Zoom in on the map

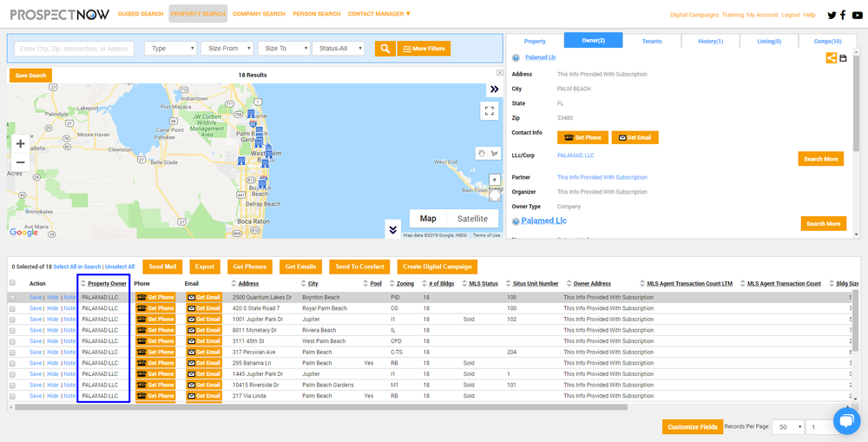(21, 144)
